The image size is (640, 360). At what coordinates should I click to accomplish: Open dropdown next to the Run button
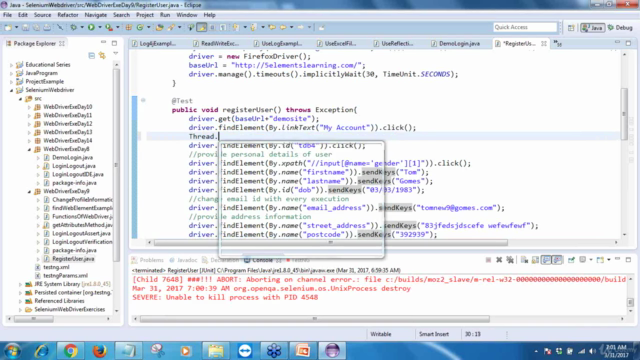[99, 27]
